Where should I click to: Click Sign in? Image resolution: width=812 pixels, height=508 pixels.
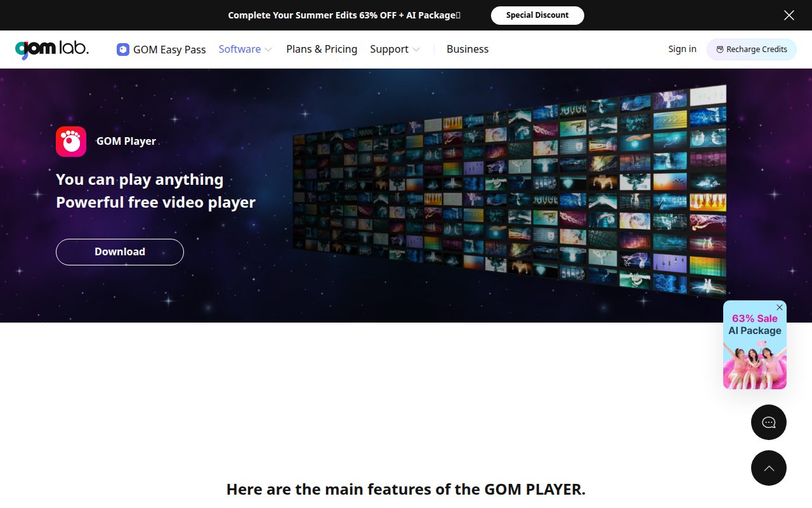pos(682,49)
